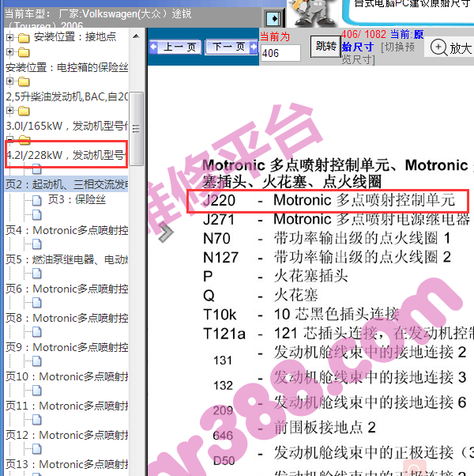The image size is (474, 476).
Task: Click document icon above 页6 entry
Action: coord(36,274)
